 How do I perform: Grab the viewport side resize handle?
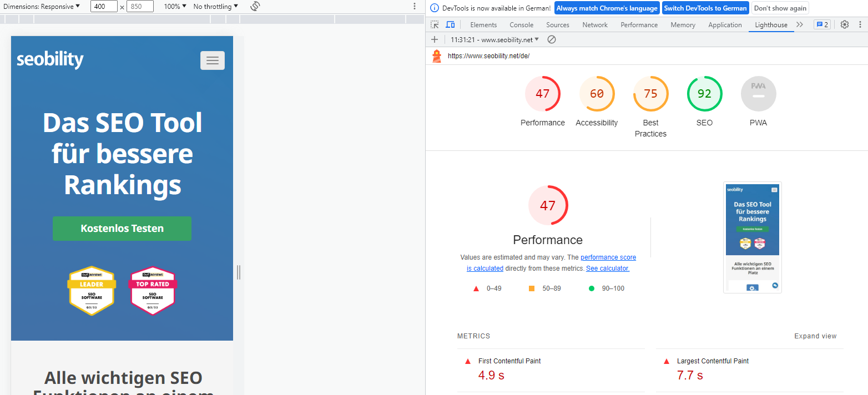239,272
